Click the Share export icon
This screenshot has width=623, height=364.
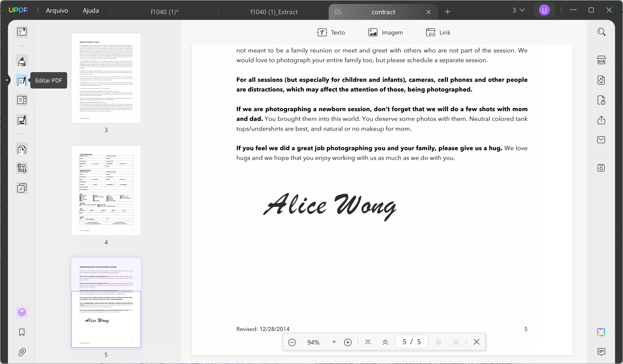(x=601, y=120)
